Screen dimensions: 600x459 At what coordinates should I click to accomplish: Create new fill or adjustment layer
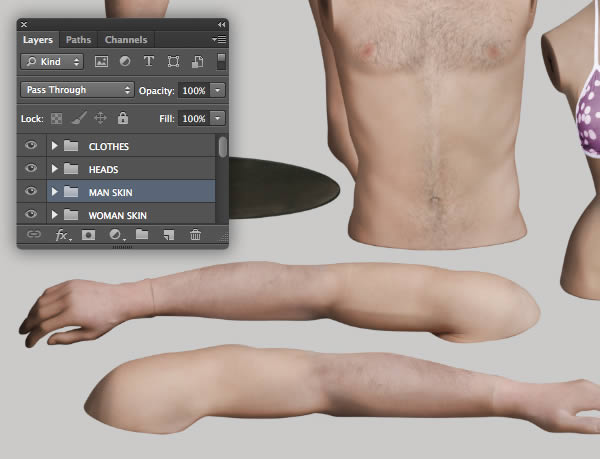pos(116,235)
